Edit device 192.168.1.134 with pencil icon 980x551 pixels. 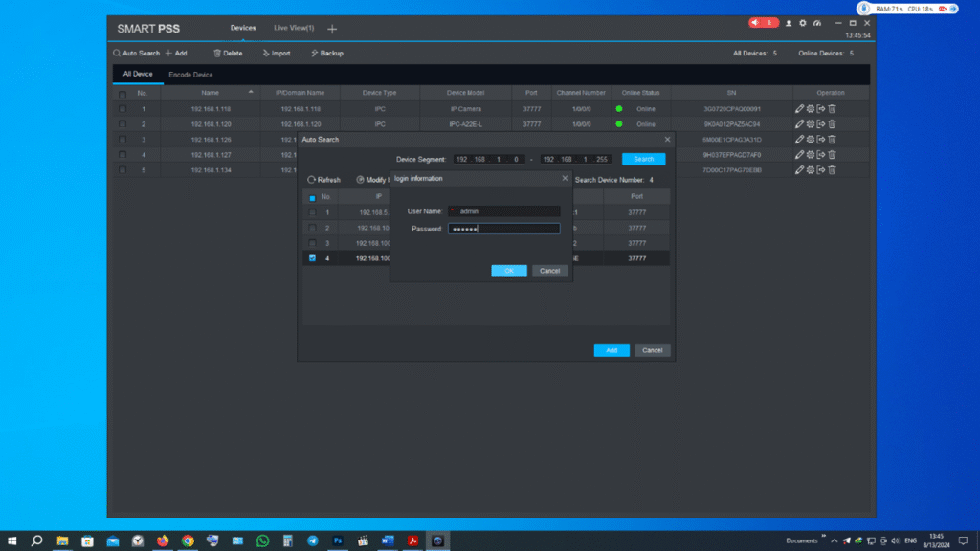coord(799,170)
